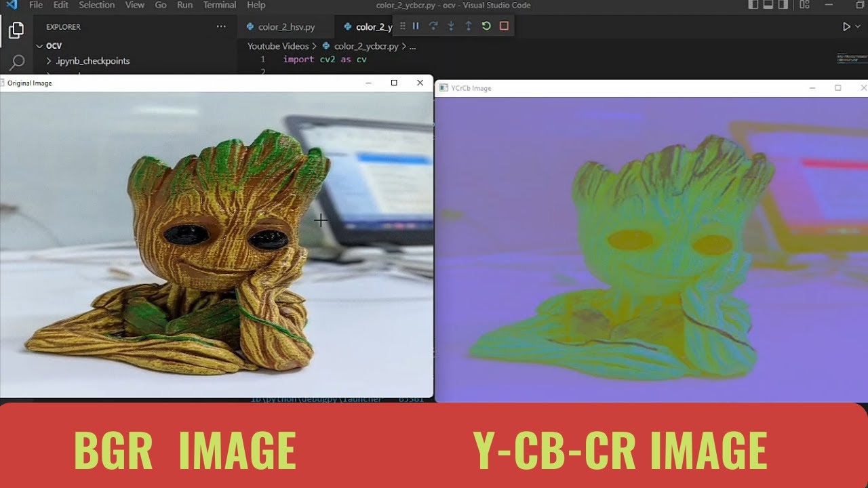Open the Terminal menu

(x=220, y=5)
